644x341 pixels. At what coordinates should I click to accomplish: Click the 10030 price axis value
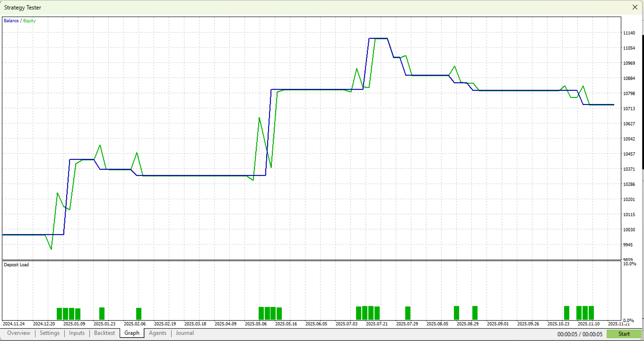tap(629, 230)
